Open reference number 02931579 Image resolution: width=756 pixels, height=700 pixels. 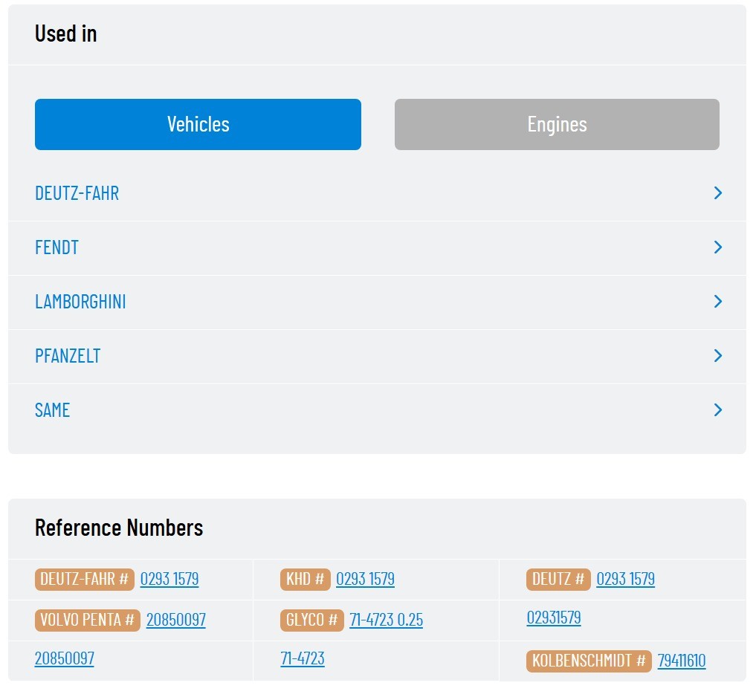pyautogui.click(x=554, y=618)
